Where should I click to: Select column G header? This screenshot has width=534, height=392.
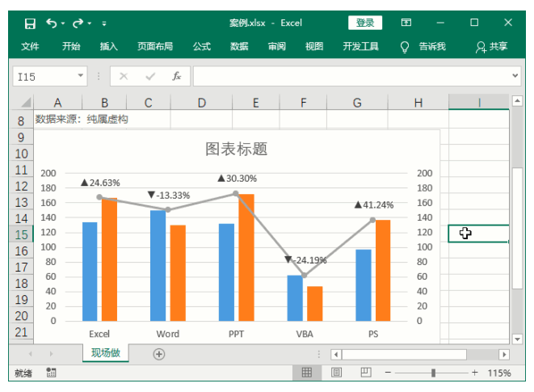tap(357, 103)
